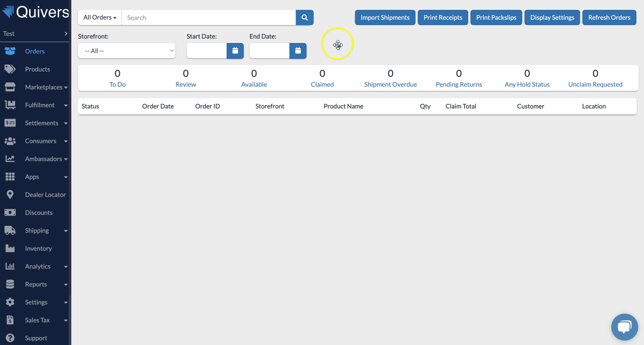Click the Order Date column header

click(158, 106)
